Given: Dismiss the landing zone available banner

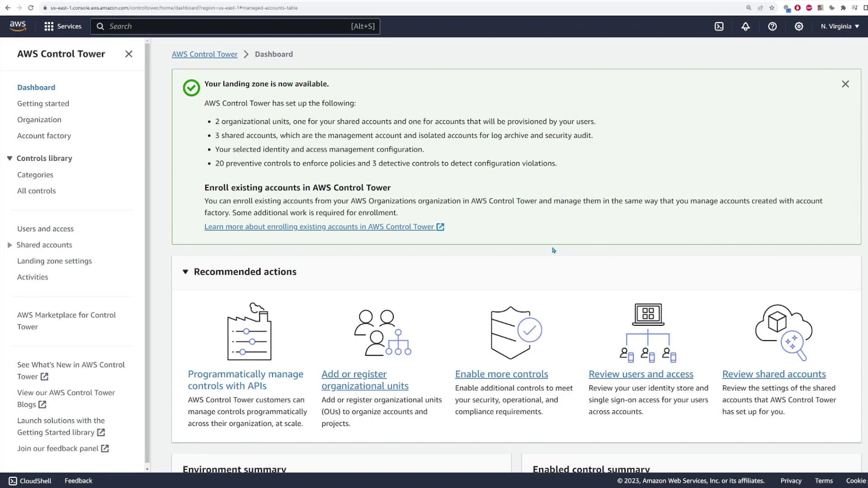Looking at the screenshot, I should (x=845, y=84).
